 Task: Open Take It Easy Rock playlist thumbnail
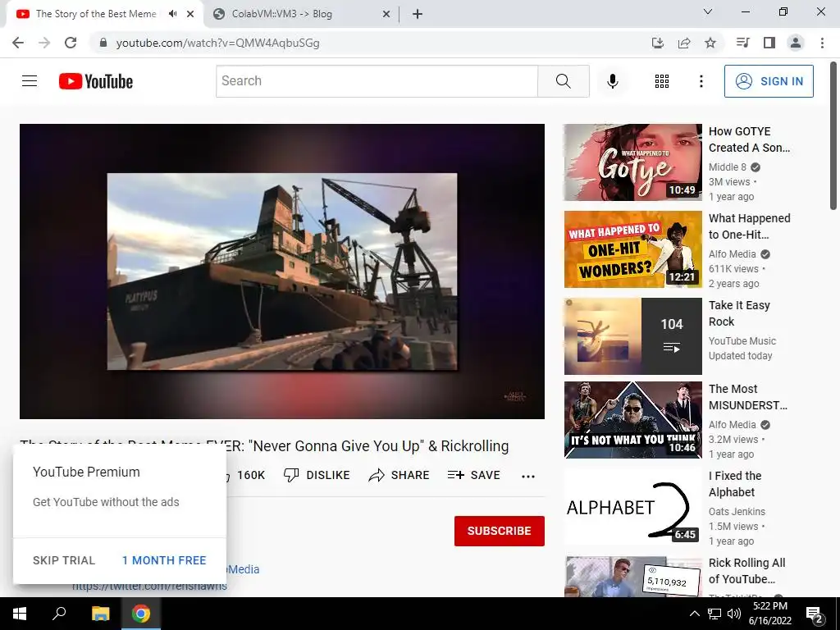click(x=632, y=336)
